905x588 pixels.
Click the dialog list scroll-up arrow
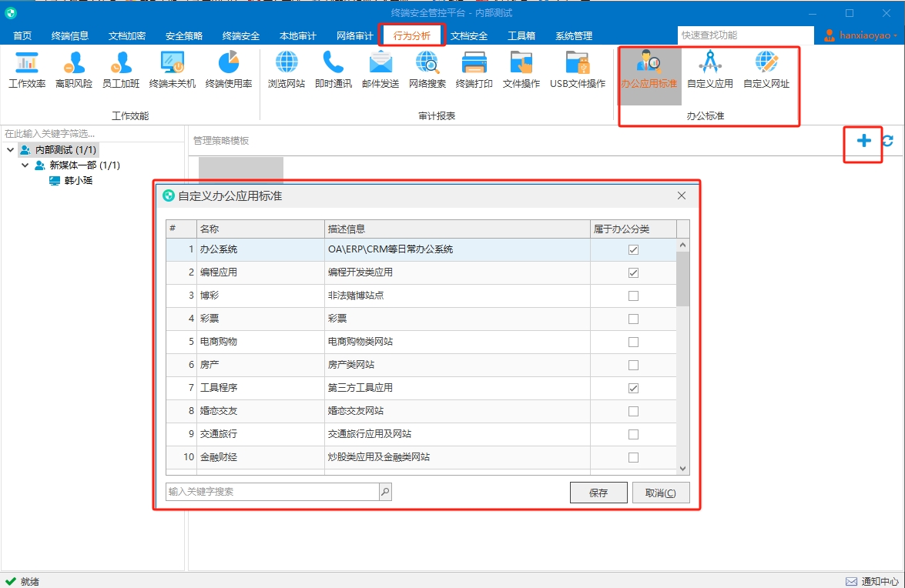[x=682, y=245]
